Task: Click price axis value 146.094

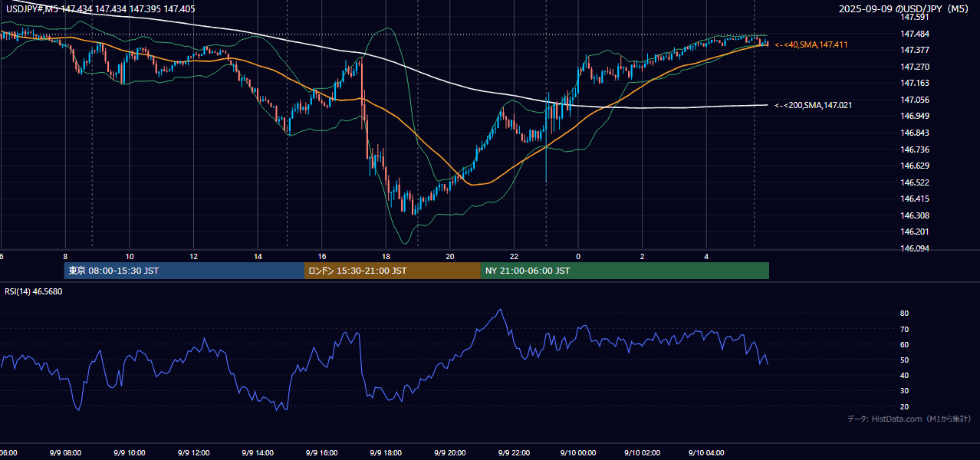Action: point(915,248)
